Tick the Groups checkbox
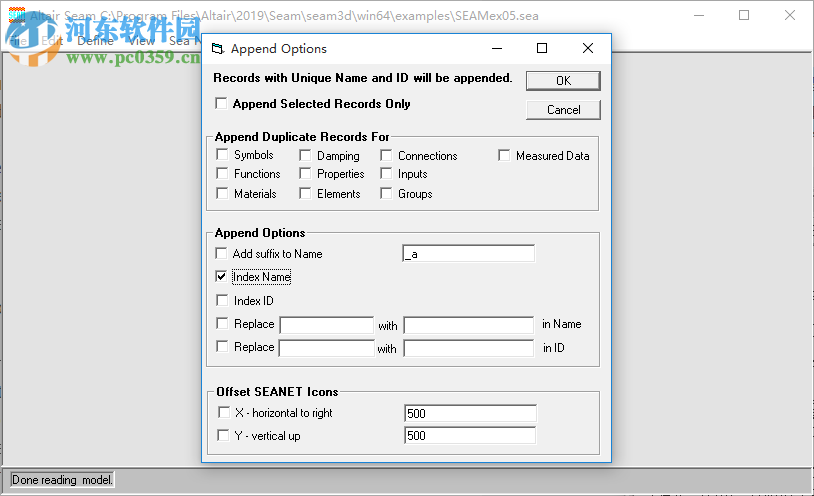Image resolution: width=814 pixels, height=496 pixels. tap(386, 193)
